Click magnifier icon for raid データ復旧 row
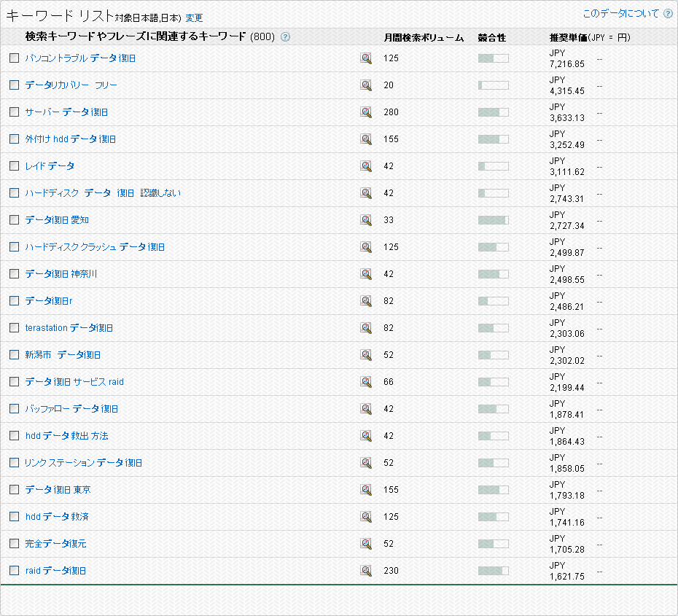Viewport: 678px width, 616px height. (366, 571)
